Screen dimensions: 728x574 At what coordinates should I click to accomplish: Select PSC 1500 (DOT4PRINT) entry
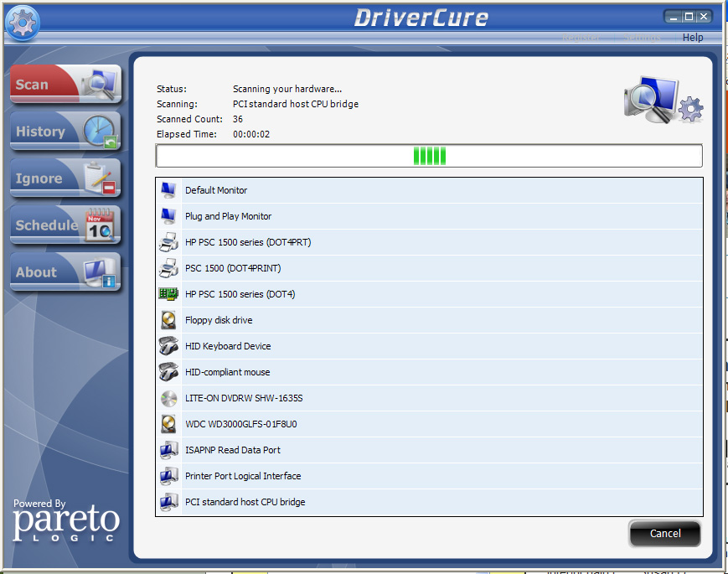(x=429, y=268)
